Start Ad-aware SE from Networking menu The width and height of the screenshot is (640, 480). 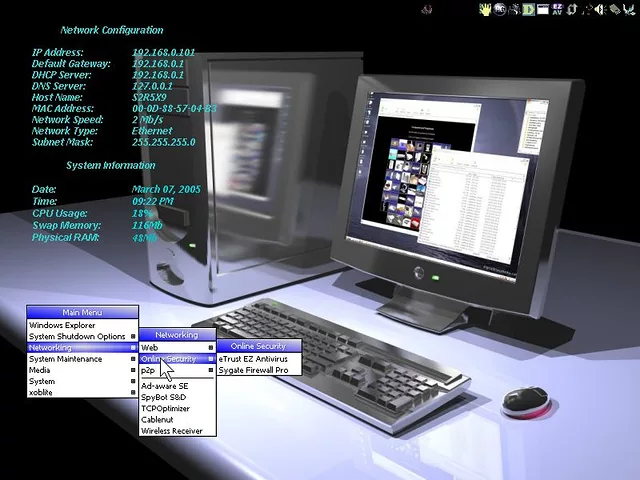pyautogui.click(x=164, y=386)
